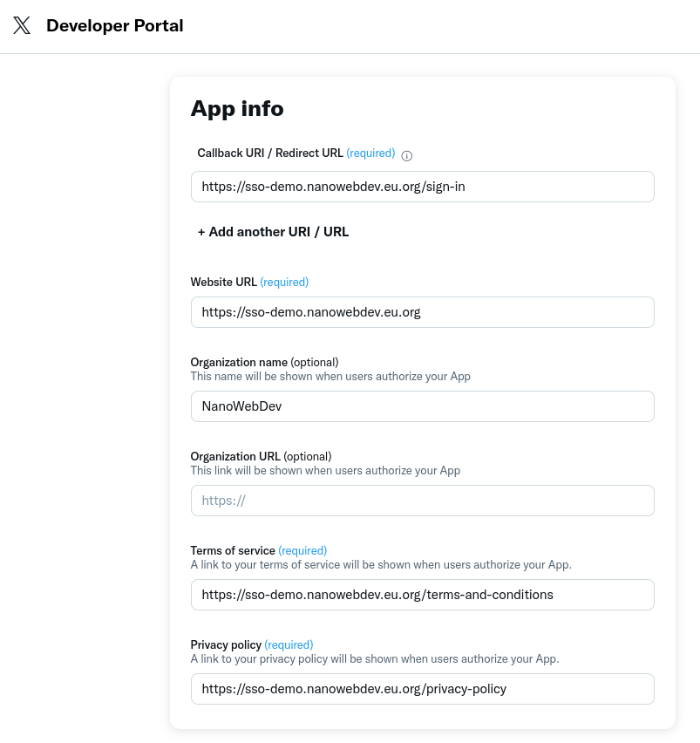Add another URI / URL
Screen dimensions: 700x743
(x=273, y=232)
